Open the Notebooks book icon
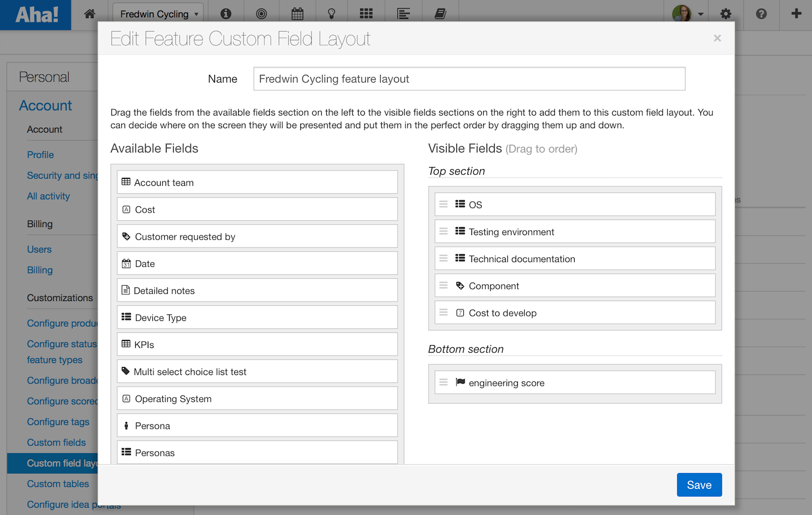This screenshot has height=515, width=812. click(x=440, y=14)
